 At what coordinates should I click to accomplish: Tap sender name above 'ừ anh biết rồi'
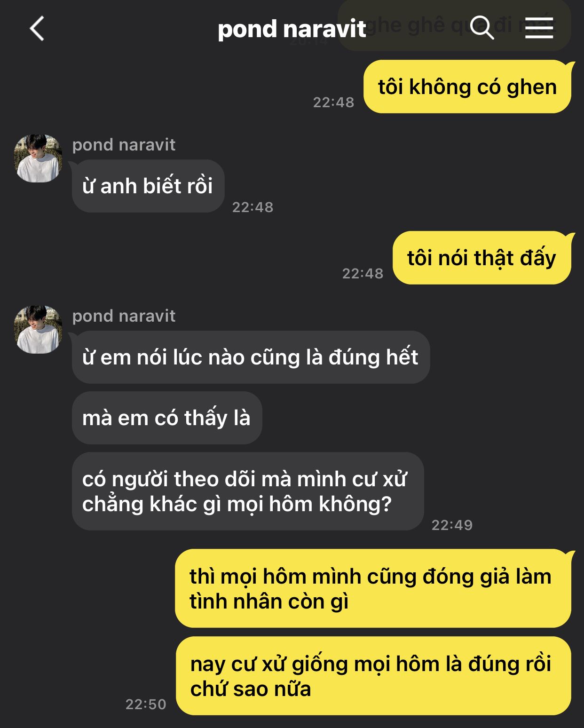[x=124, y=145]
